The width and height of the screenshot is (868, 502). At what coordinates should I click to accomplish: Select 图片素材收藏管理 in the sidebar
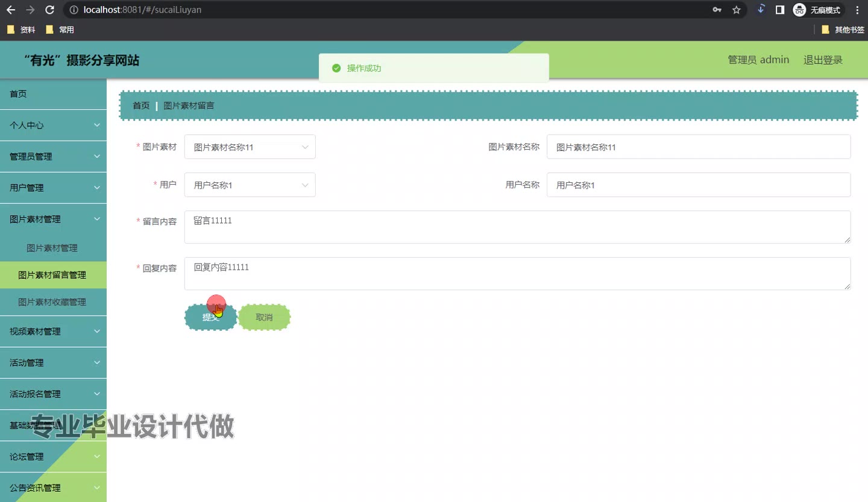pyautogui.click(x=52, y=302)
